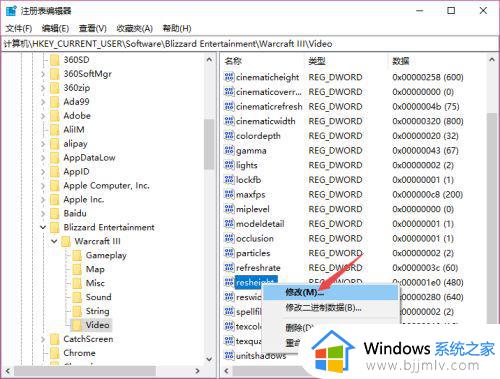The image size is (500, 379).
Task: Click the lights DWORD value icon
Action: (229, 165)
